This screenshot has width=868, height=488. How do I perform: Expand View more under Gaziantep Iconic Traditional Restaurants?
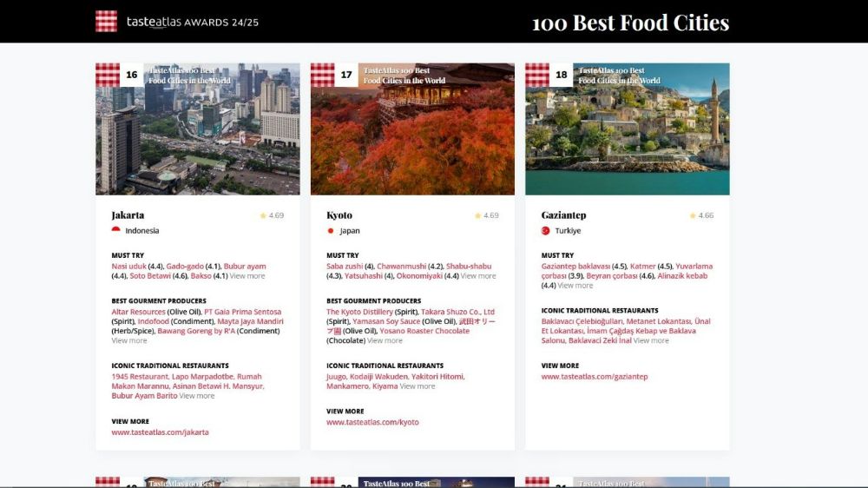click(x=651, y=340)
